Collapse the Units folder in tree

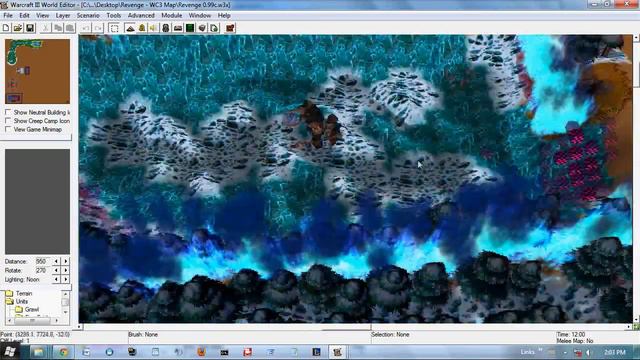click(9, 301)
